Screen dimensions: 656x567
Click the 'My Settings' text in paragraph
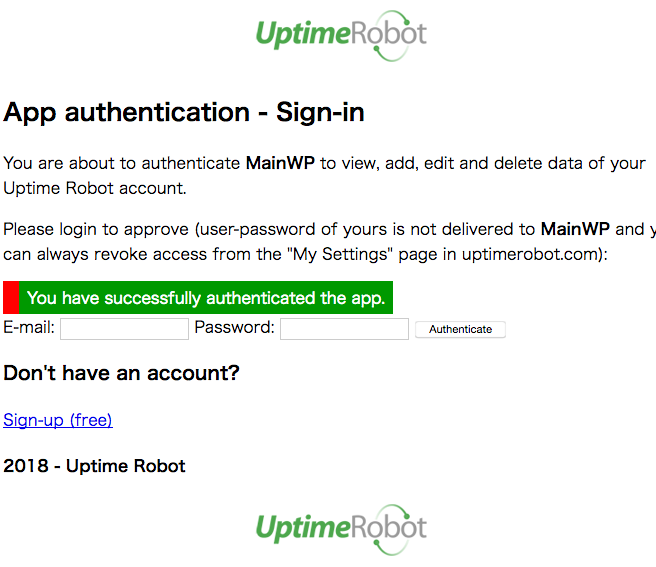pyautogui.click(x=340, y=254)
